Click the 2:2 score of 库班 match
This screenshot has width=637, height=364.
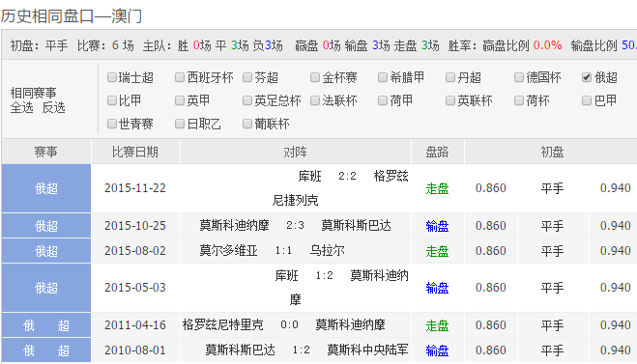[x=347, y=176]
